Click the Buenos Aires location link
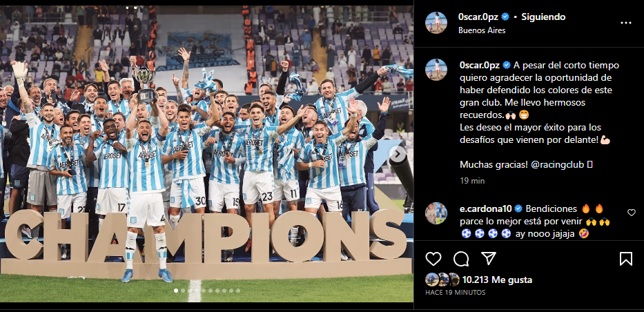This screenshot has height=312, width=644. click(x=482, y=30)
